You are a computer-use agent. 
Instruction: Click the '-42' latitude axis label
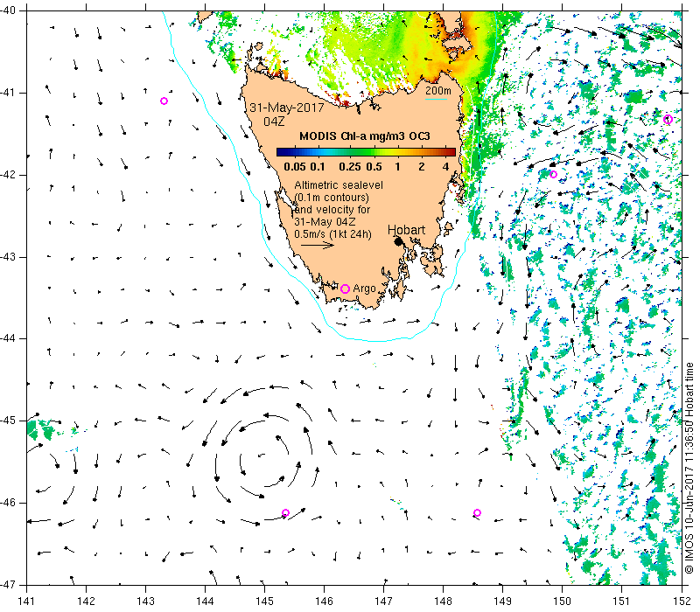pos(7,176)
